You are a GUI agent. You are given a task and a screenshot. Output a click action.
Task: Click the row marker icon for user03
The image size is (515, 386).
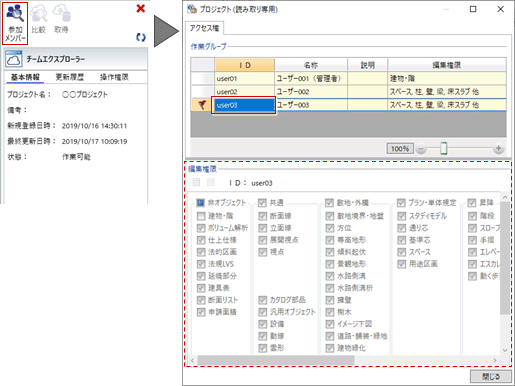(x=202, y=105)
